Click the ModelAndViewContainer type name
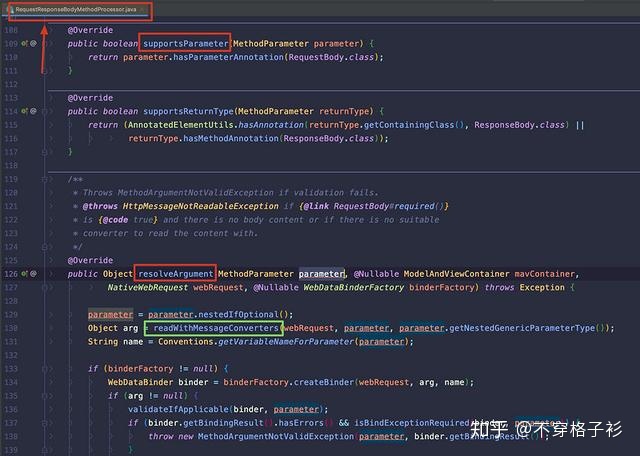This screenshot has width=640, height=456. (x=456, y=274)
